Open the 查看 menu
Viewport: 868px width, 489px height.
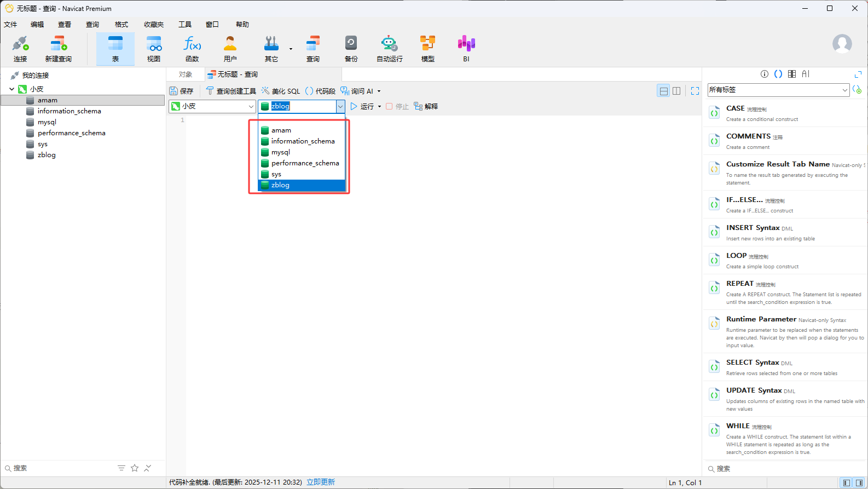click(65, 25)
